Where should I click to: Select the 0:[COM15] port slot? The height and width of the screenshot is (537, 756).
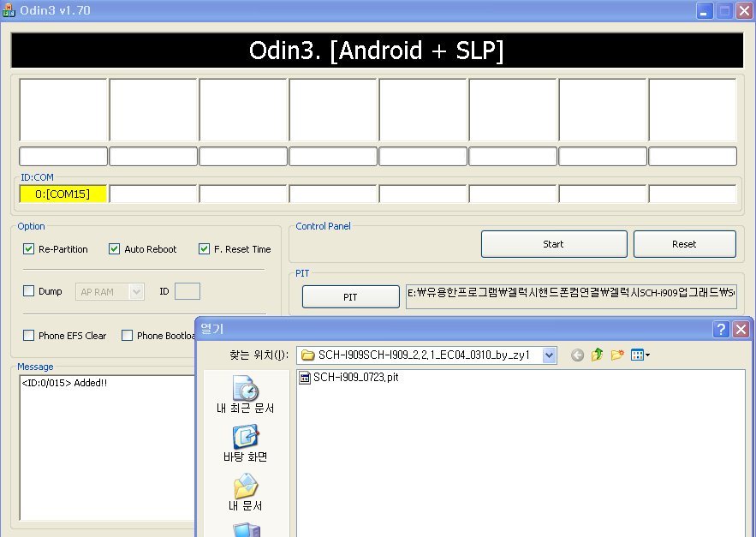(63, 194)
